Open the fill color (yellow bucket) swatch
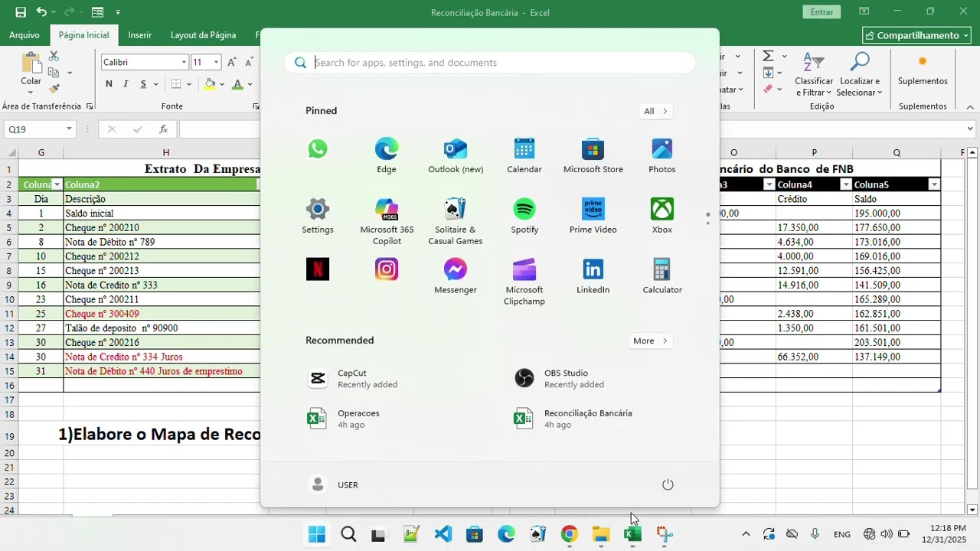The width and height of the screenshot is (980, 551). (209, 84)
